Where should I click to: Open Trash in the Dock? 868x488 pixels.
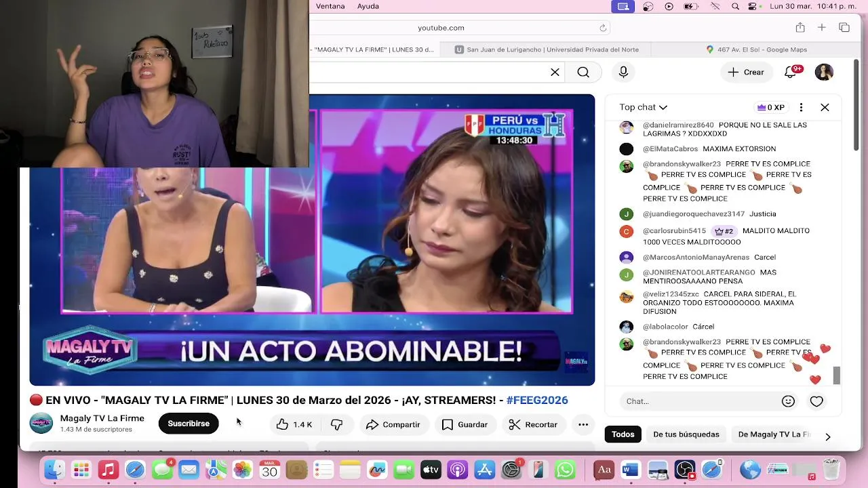pyautogui.click(x=831, y=470)
